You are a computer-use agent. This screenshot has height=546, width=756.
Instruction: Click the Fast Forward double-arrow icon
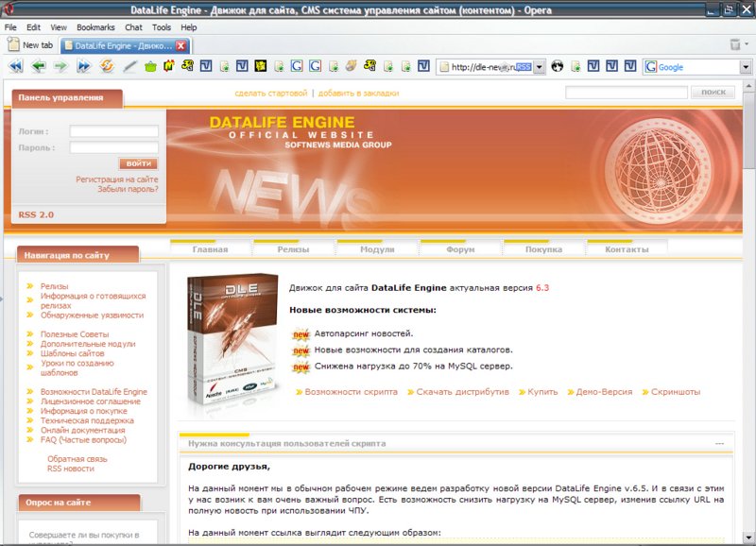tap(83, 66)
